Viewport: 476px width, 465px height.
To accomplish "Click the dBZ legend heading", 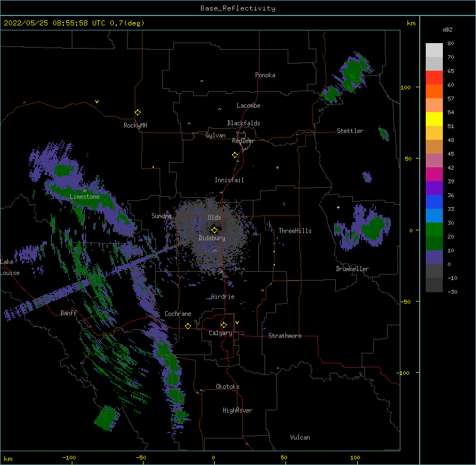I will [x=447, y=29].
